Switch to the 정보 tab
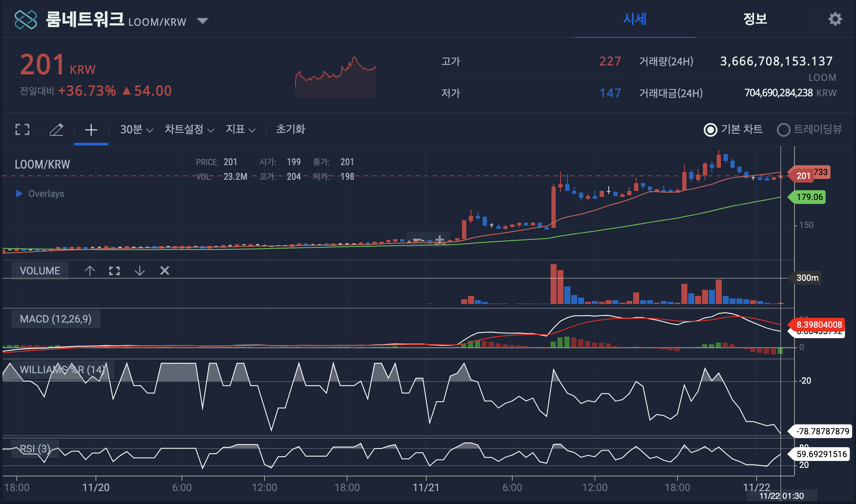 pos(755,19)
